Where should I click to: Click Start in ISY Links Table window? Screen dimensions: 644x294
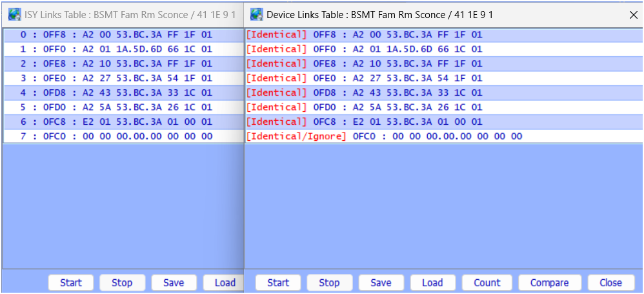[71, 283]
